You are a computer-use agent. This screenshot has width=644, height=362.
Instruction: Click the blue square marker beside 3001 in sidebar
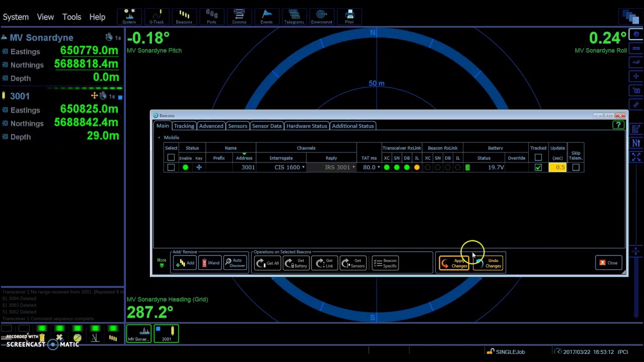(120, 97)
